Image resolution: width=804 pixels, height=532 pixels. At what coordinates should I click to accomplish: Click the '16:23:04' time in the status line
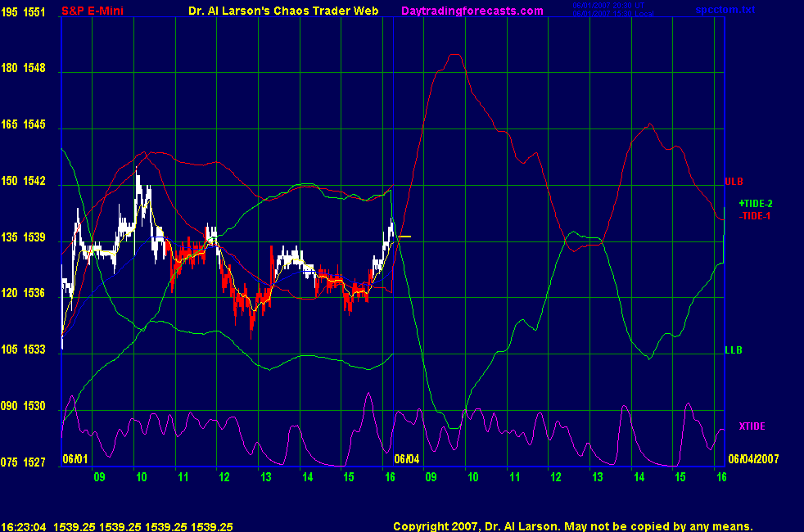[24, 526]
